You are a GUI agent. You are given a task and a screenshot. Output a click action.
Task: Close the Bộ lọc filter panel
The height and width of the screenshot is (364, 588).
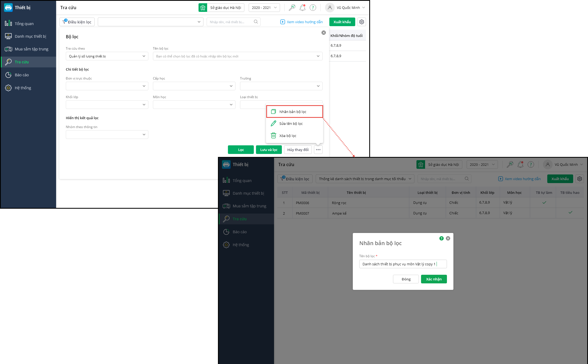323,33
